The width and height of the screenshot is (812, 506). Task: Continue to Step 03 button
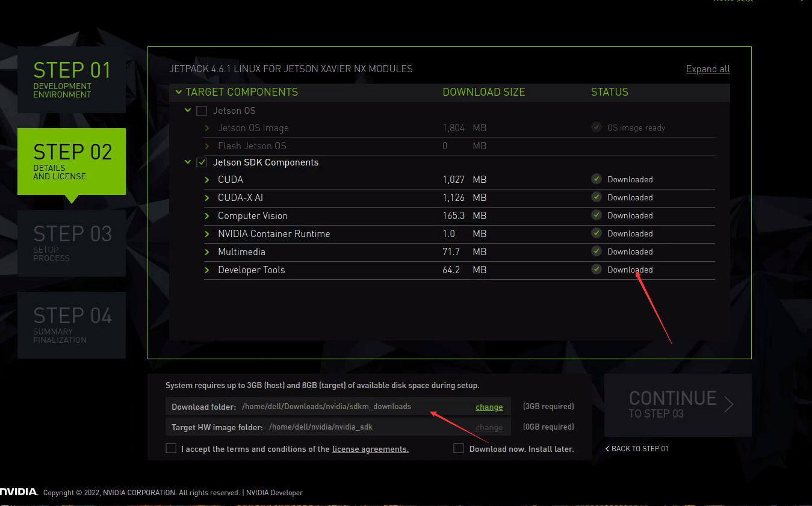pos(678,405)
